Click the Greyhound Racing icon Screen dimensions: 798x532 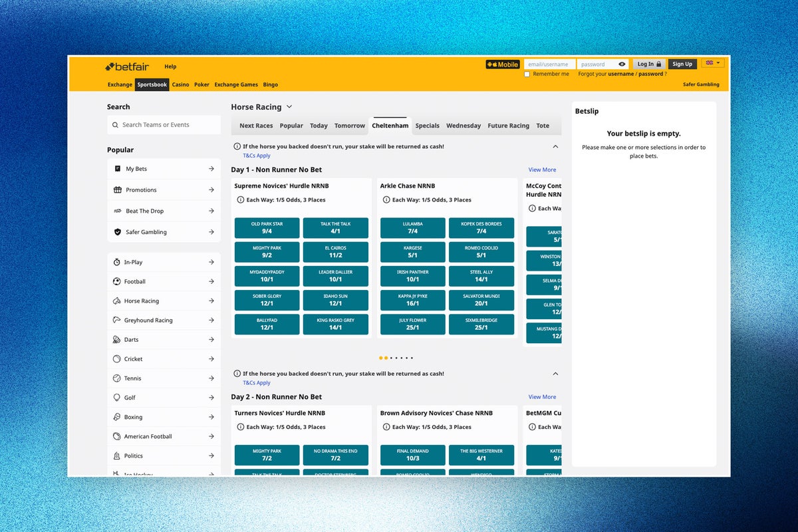click(x=117, y=321)
